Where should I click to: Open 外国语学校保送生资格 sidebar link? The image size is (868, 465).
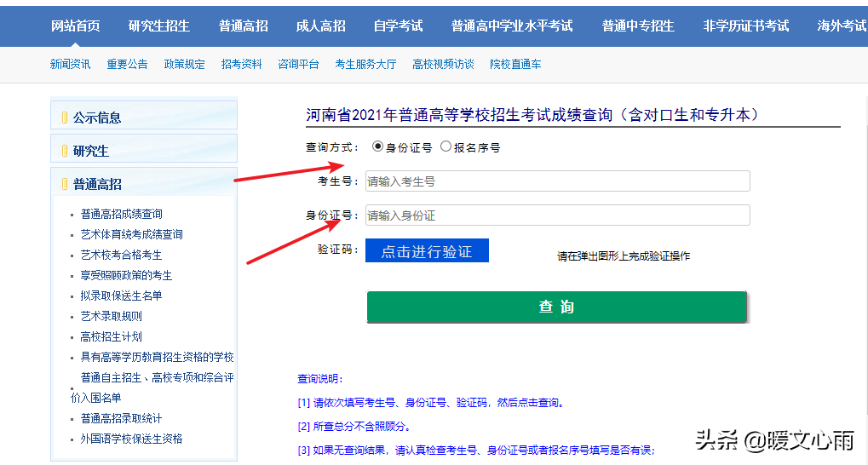132,439
